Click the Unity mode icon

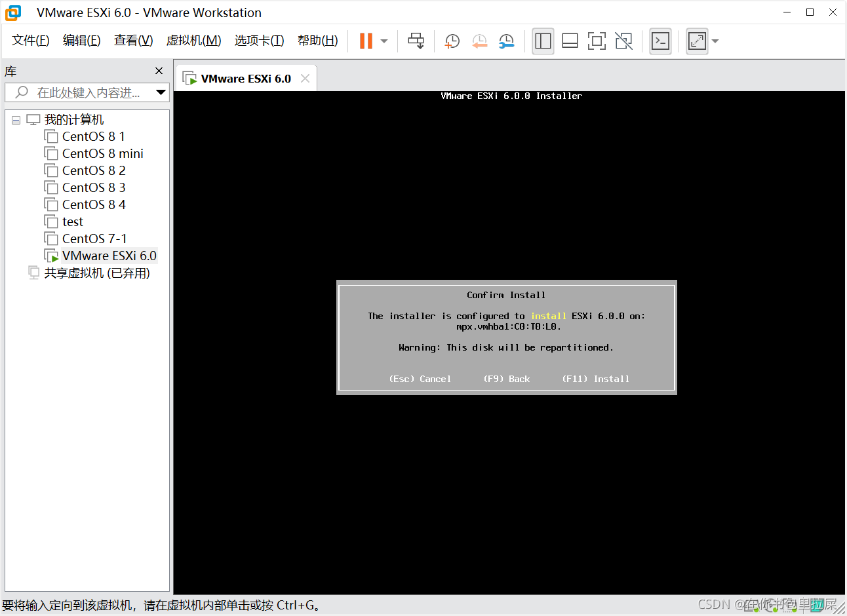(624, 41)
